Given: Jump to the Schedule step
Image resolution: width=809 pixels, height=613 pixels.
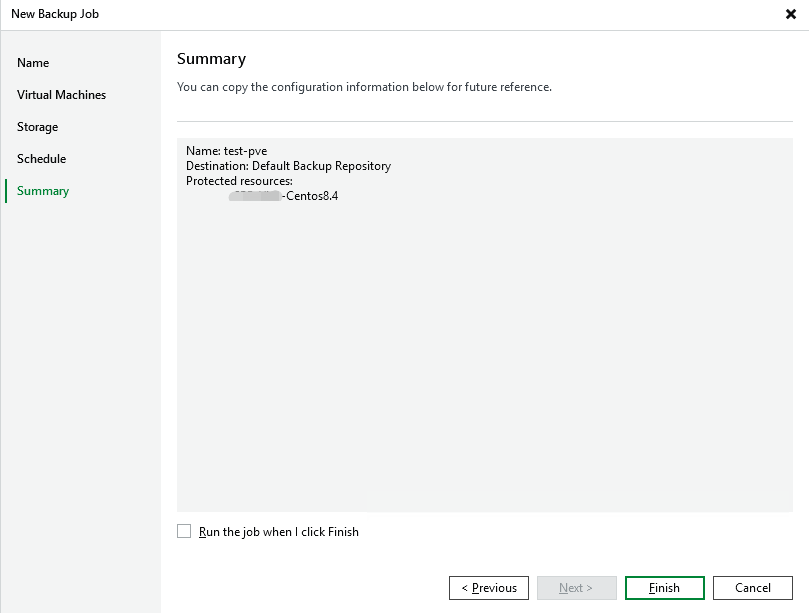Looking at the screenshot, I should 41,159.
